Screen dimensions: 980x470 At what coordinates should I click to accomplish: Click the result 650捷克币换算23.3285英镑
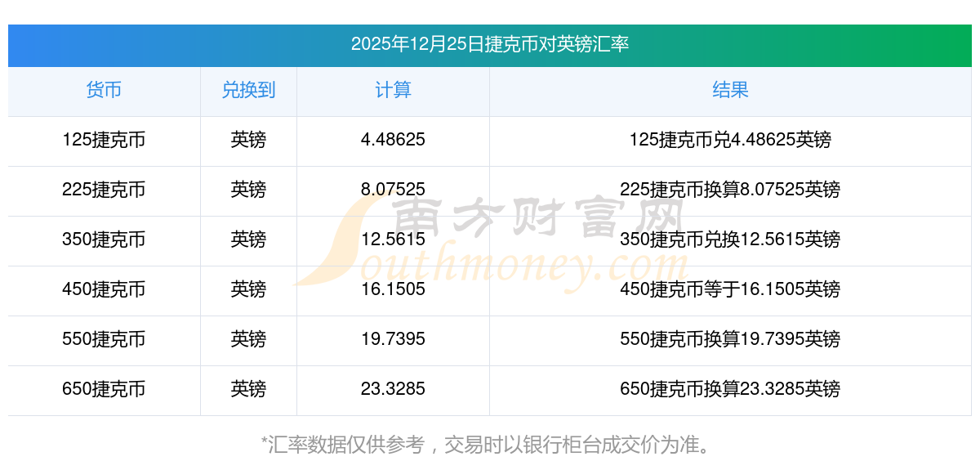(730, 389)
